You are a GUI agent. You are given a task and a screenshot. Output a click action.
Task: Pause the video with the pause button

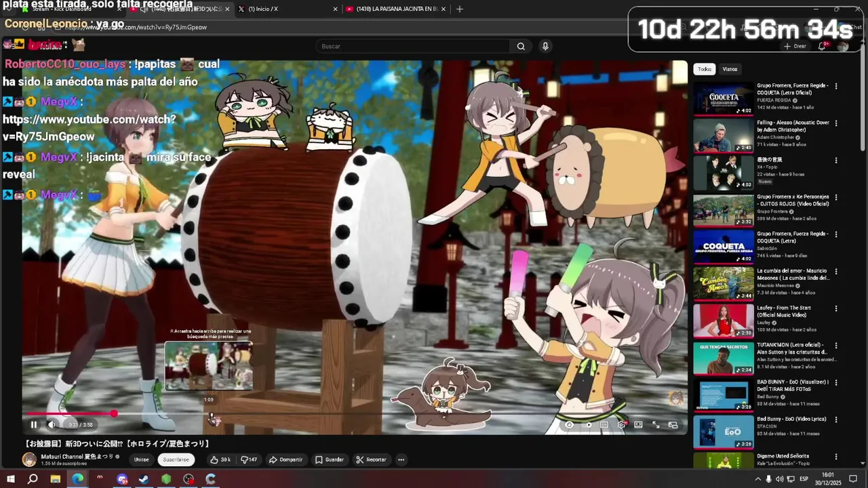click(x=33, y=425)
